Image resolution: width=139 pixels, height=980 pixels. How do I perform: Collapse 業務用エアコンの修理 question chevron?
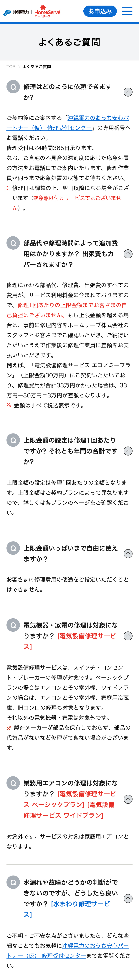128,799
